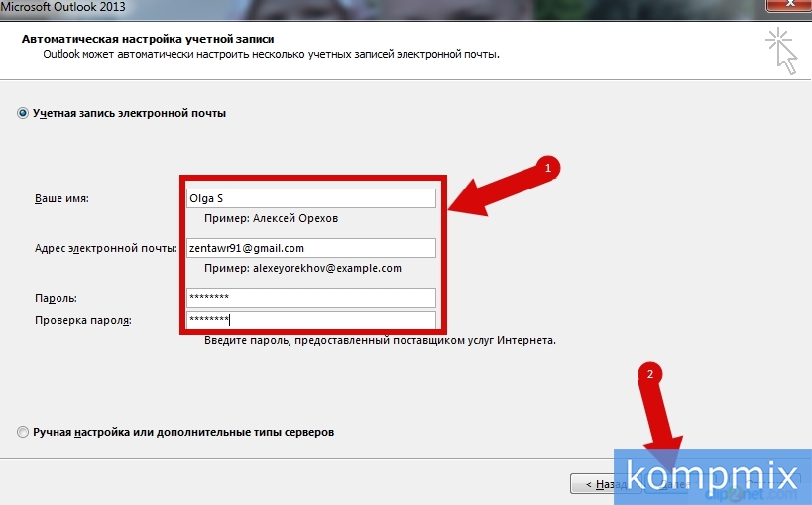This screenshot has width=812, height=505.
Task: Focus the Your Name field containing Olga S
Action: click(310, 198)
